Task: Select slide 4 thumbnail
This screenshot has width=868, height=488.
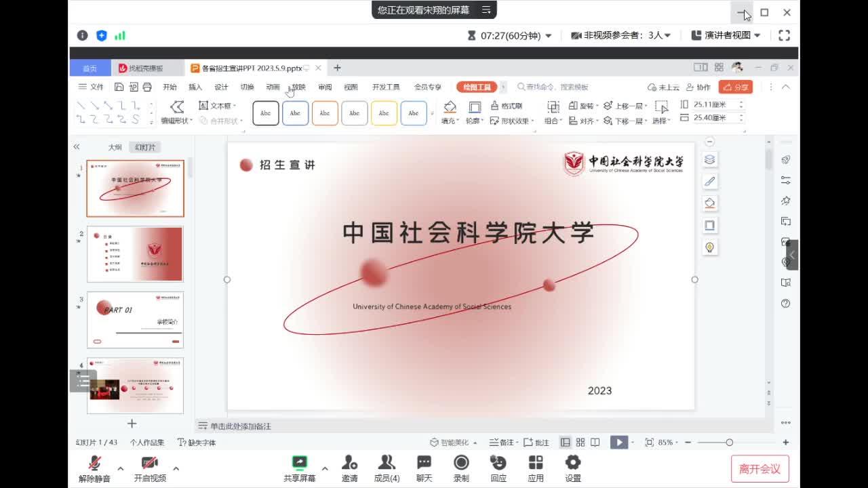Action: click(x=135, y=386)
